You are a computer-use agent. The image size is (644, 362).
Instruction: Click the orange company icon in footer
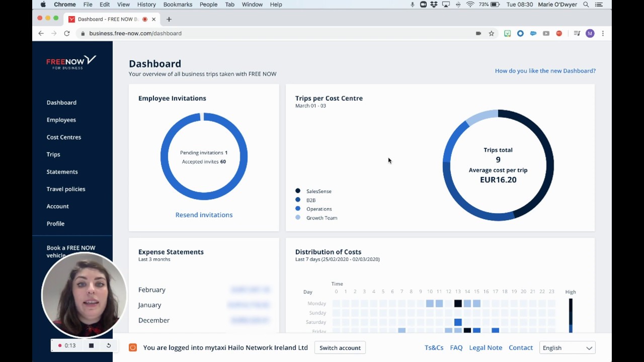133,347
